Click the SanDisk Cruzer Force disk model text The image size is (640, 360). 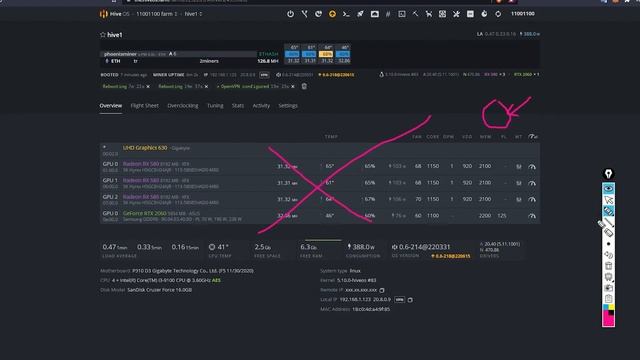pyautogui.click(x=160, y=290)
